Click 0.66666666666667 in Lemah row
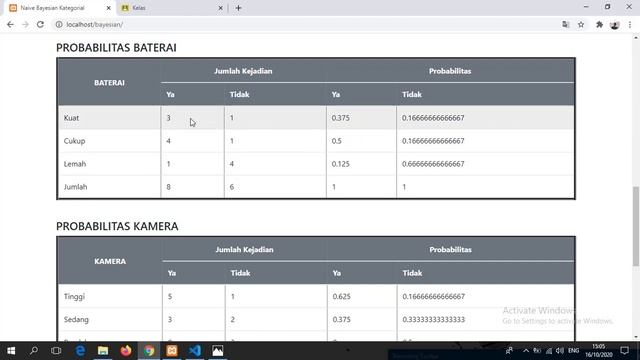 (x=433, y=164)
